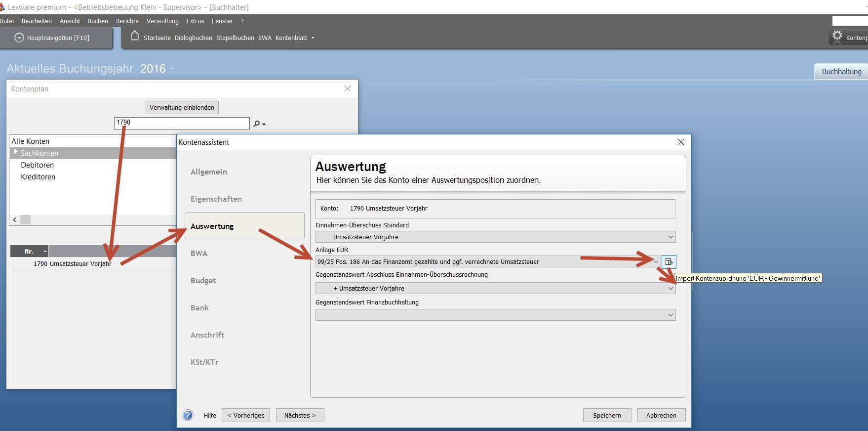
Task: Switch to the BWA section in Kontenassistent
Action: point(199,253)
